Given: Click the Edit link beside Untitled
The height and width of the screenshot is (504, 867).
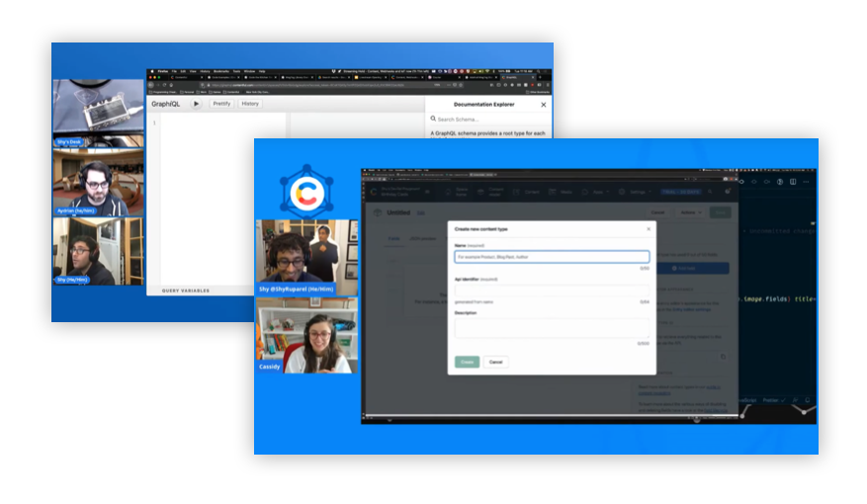Looking at the screenshot, I should 421,212.
